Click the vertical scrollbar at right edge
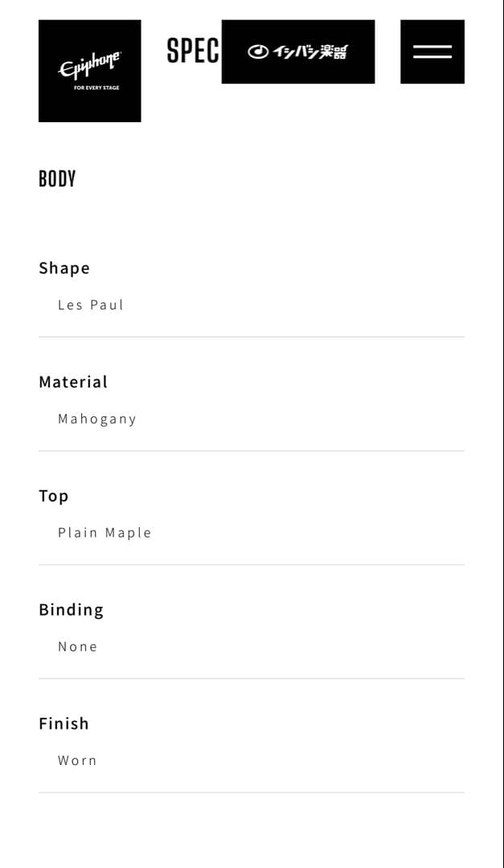The width and height of the screenshot is (504, 868). 501,434
